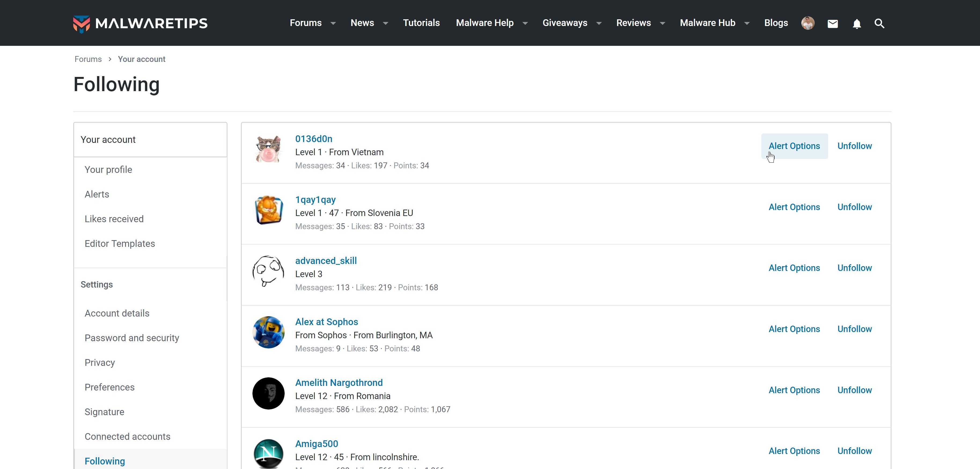The image size is (980, 469).
Task: Click the MalwareTips logo
Action: 140,23
